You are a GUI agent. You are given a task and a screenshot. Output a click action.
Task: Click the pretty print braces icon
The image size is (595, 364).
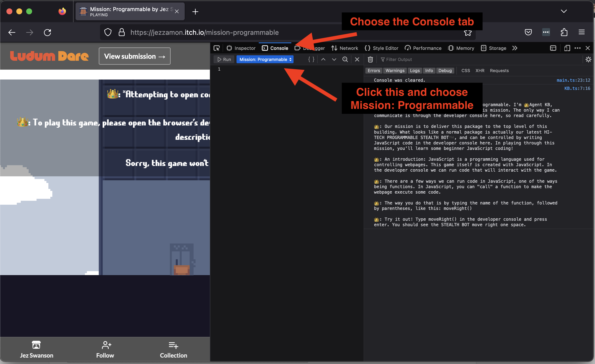coord(311,60)
